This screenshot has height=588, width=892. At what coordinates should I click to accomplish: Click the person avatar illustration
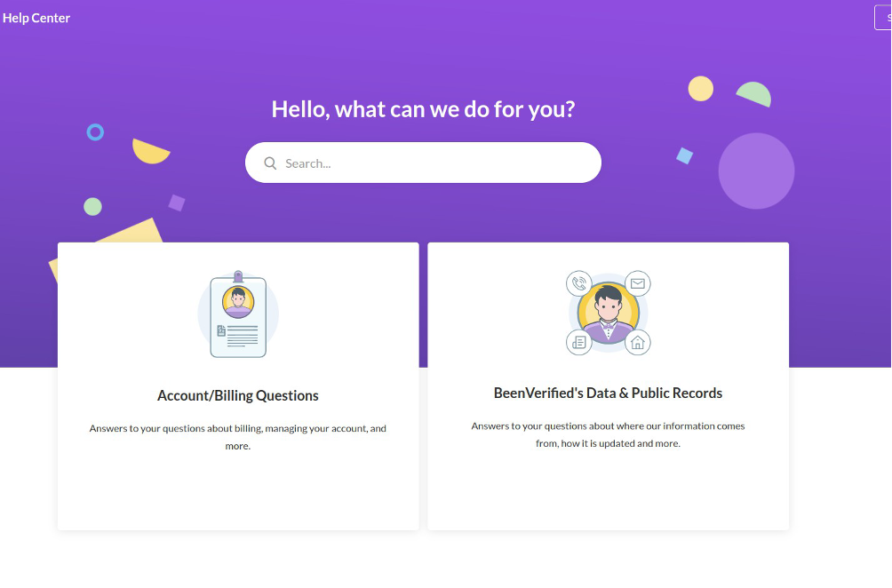click(608, 314)
